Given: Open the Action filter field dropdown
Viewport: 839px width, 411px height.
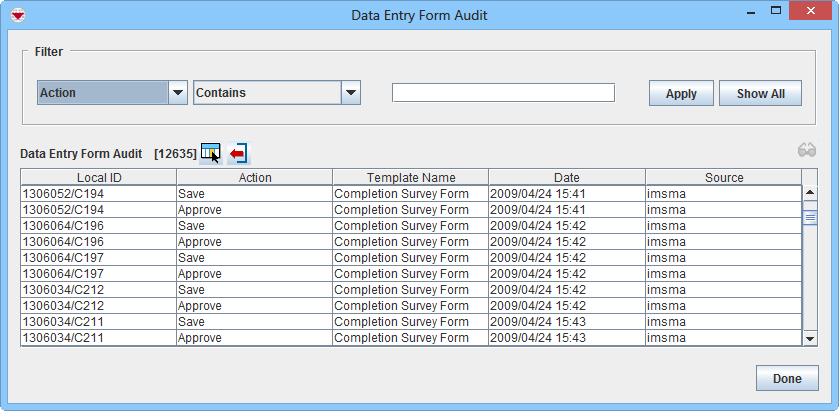Looking at the screenshot, I should click(x=178, y=93).
